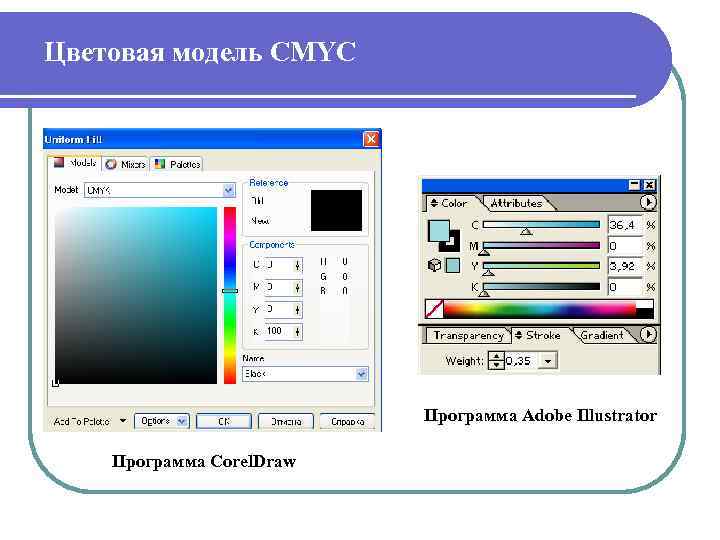Close the Illustrator Color palette
This screenshot has height=540, width=720.
(649, 185)
